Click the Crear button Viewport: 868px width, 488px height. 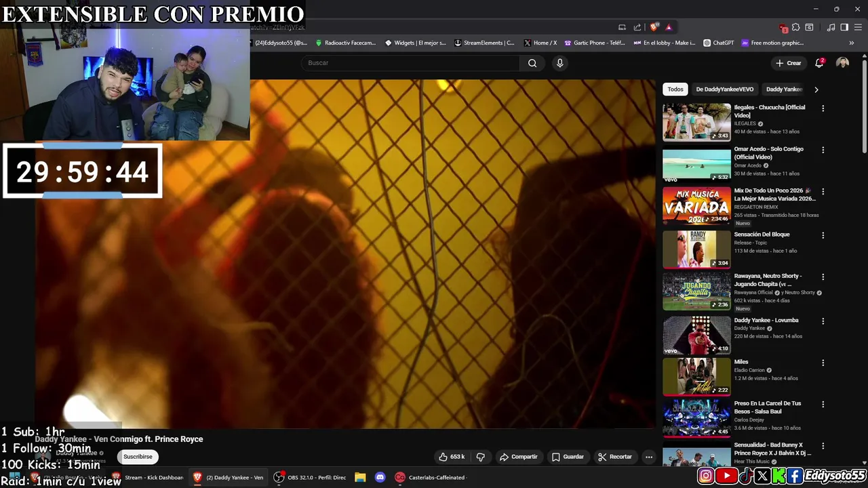789,63
